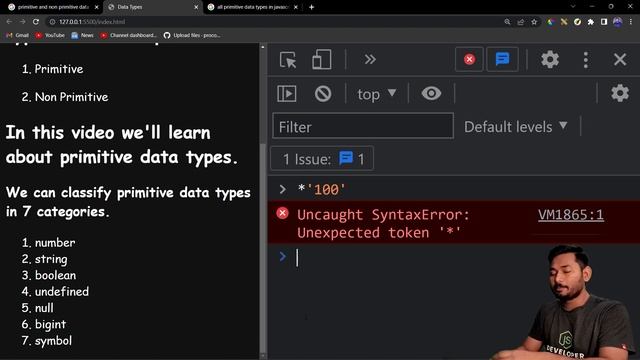Toggle the console sidebar panel
640x360 pixels.
click(x=287, y=94)
